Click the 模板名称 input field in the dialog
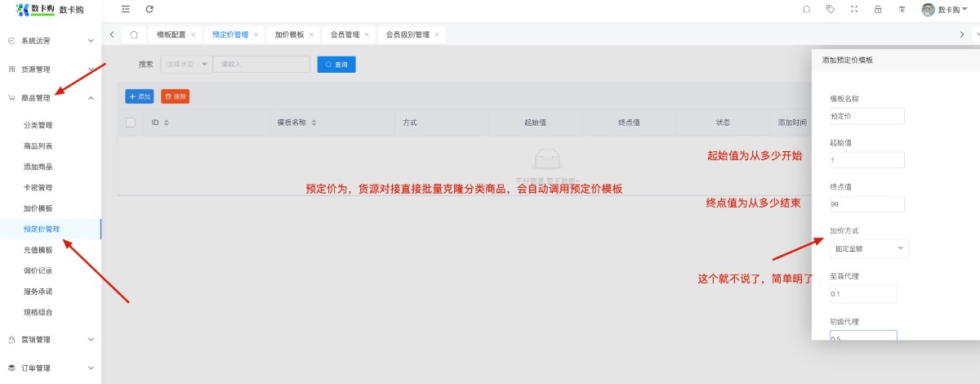 [866, 116]
